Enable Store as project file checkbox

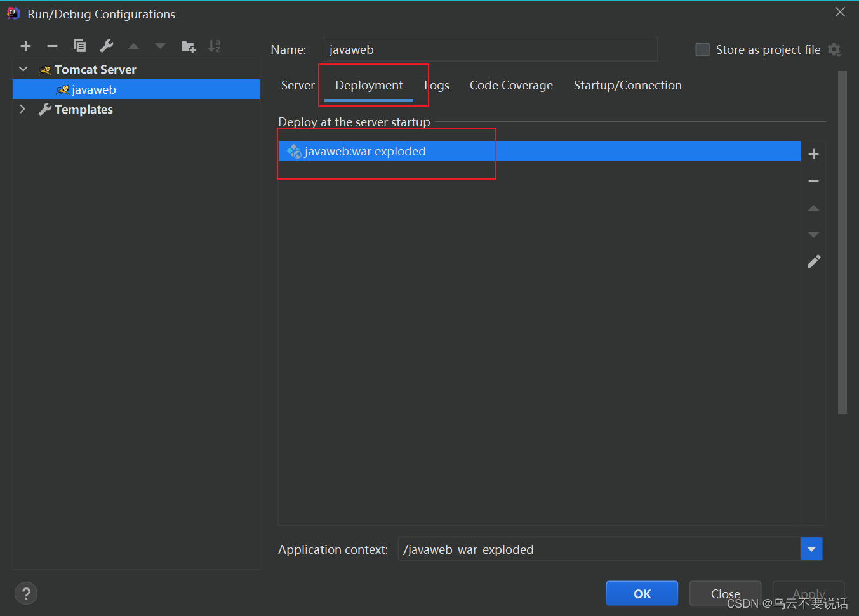click(x=702, y=49)
